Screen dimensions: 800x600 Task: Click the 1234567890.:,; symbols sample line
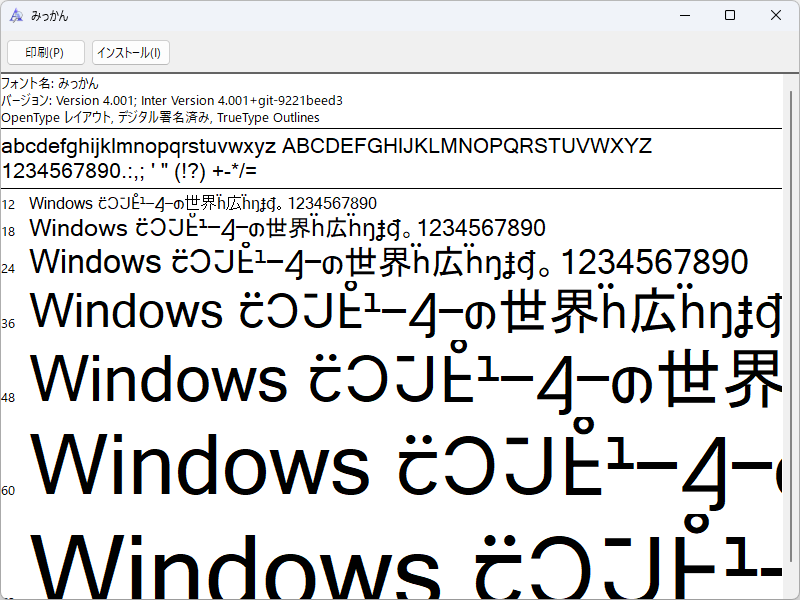click(x=129, y=171)
